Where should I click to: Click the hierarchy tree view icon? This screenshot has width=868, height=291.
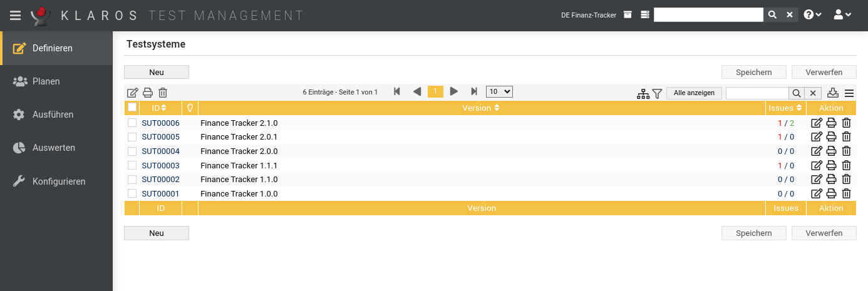click(643, 93)
